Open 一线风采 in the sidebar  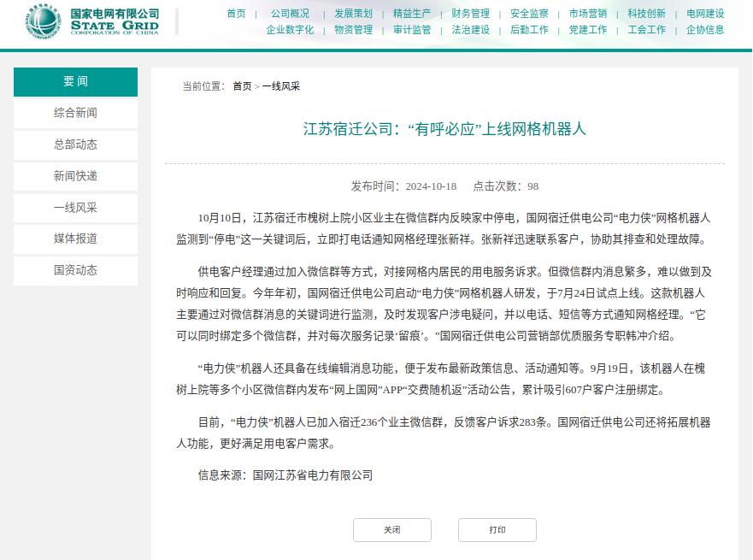(75, 208)
